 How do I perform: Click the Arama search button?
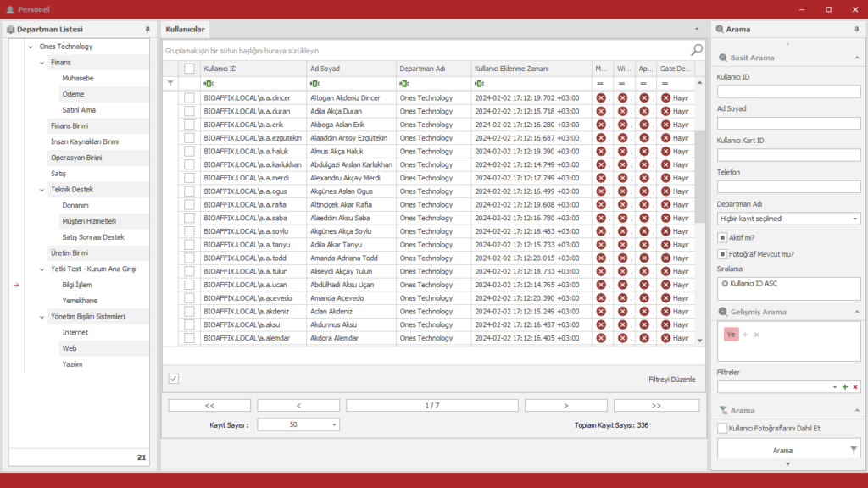tap(788, 450)
